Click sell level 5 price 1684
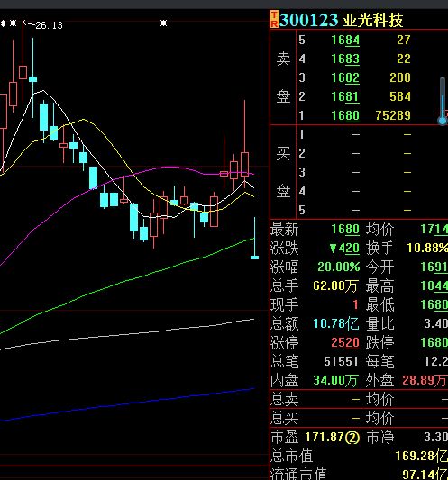The height and width of the screenshot is (480, 448). pyautogui.click(x=345, y=41)
